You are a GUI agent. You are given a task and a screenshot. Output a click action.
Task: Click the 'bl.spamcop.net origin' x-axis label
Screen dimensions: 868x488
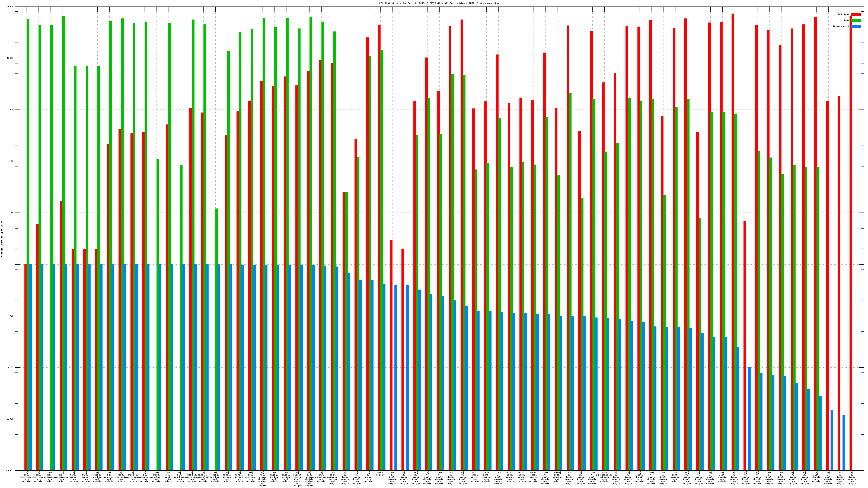pyautogui.click(x=109, y=477)
